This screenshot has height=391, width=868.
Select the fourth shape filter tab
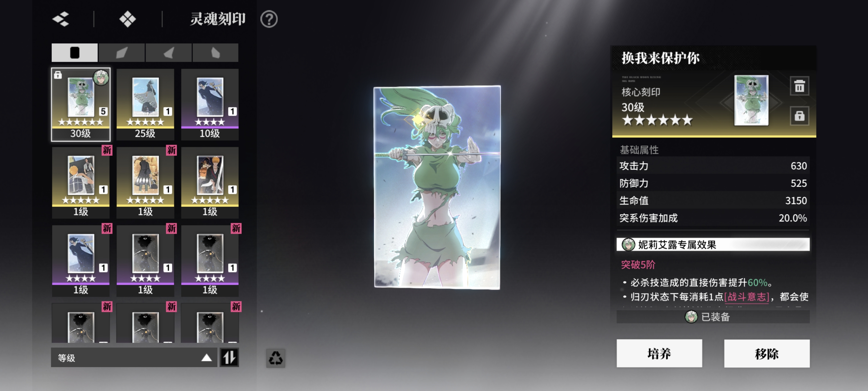click(x=215, y=53)
